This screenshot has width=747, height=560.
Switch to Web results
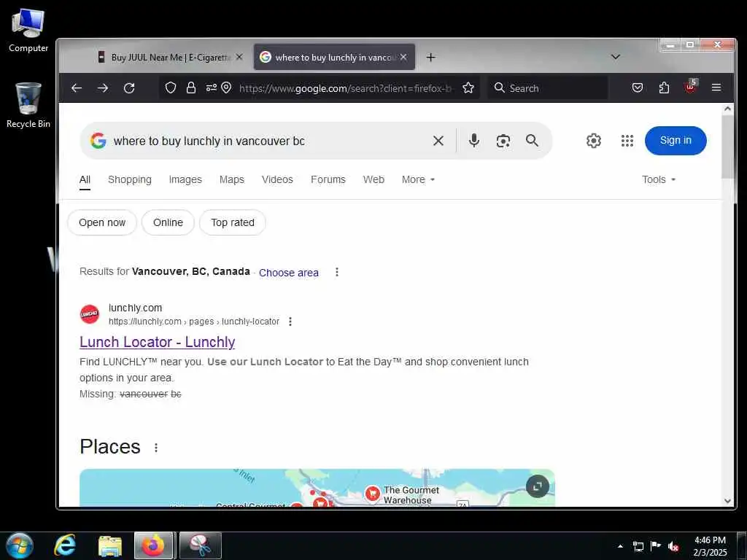[373, 179]
